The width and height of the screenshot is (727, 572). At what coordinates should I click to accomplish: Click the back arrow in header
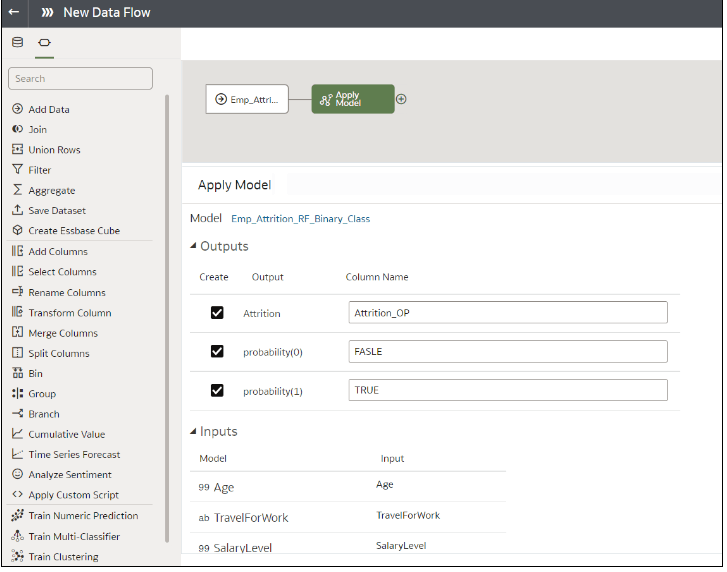[14, 13]
